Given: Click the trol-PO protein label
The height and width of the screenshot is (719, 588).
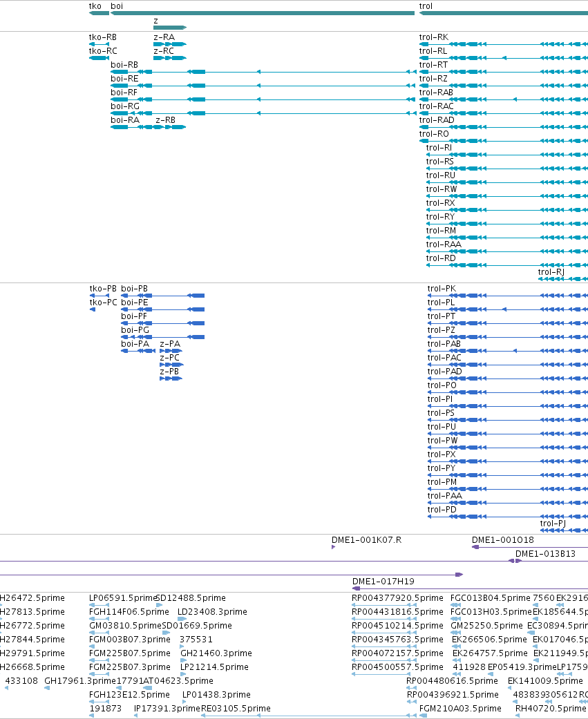Looking at the screenshot, I should click(442, 385).
